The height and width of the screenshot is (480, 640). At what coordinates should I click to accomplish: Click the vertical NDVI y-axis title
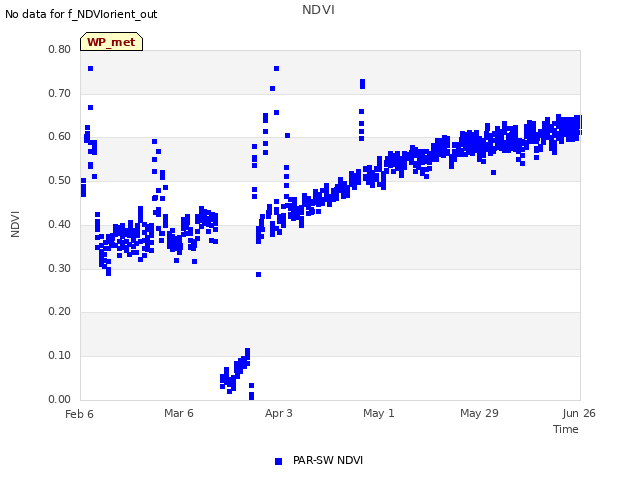point(15,224)
